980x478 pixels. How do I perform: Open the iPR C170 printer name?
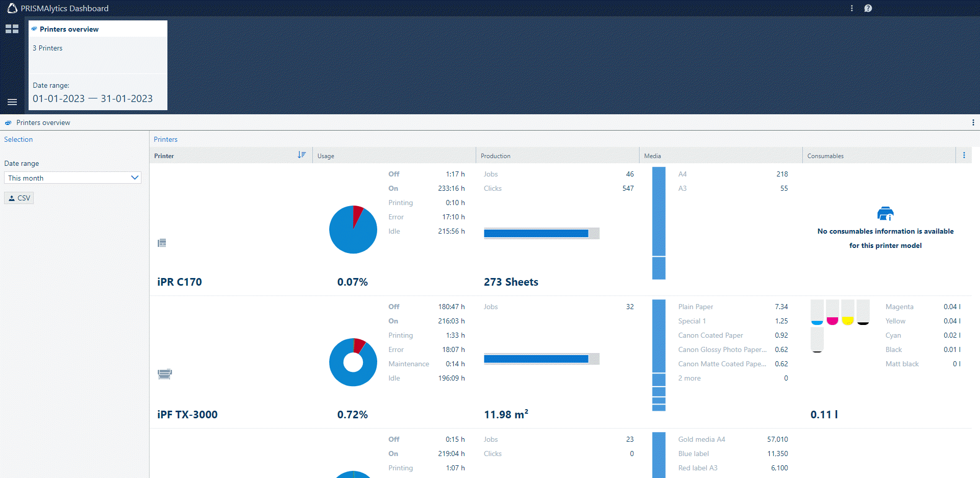[x=179, y=282]
